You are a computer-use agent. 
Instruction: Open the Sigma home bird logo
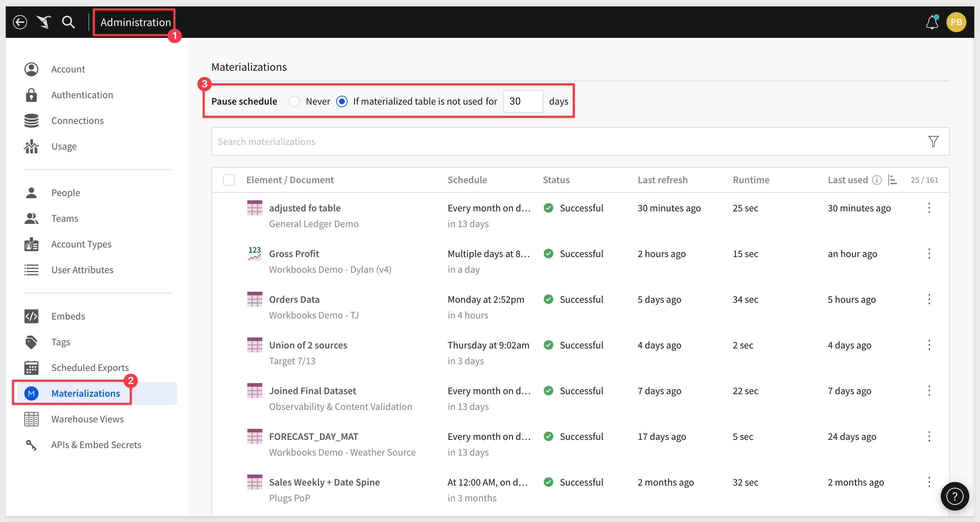pos(44,22)
